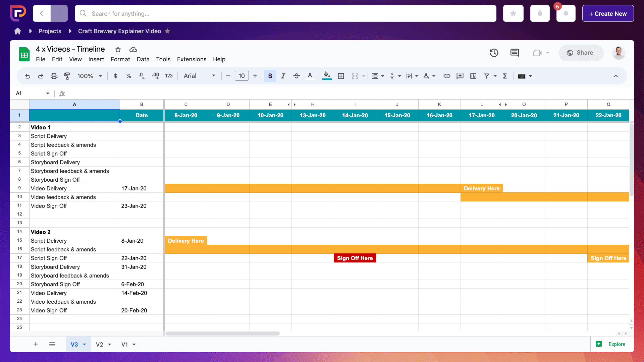This screenshot has height=362, width=644.
Task: Toggle bold formatting button
Action: (270, 76)
